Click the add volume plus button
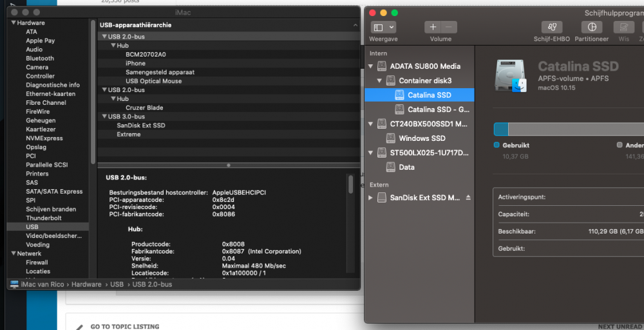Screen dimensions: 644x330 point(433,28)
